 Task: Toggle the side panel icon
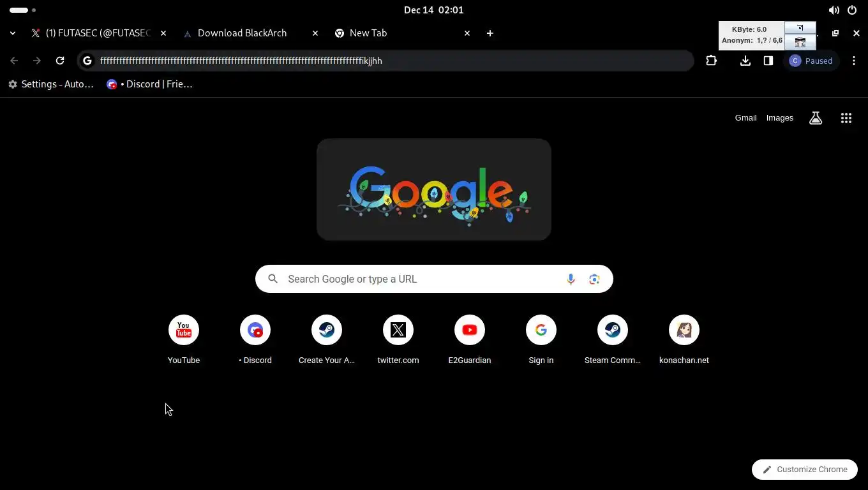[768, 61]
